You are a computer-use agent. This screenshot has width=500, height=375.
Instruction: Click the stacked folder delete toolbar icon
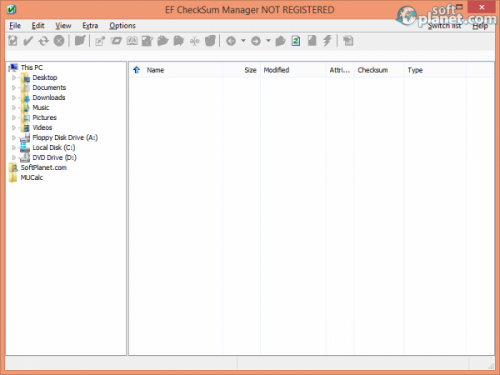(x=210, y=41)
